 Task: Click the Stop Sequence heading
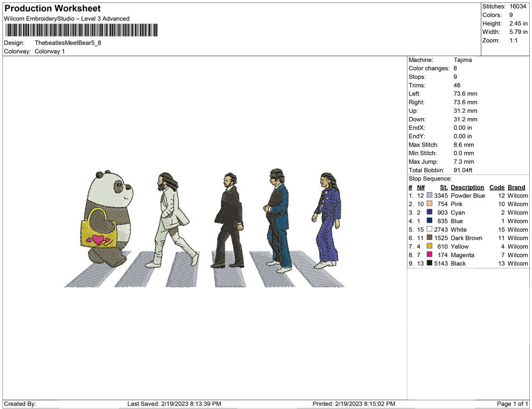point(430,179)
